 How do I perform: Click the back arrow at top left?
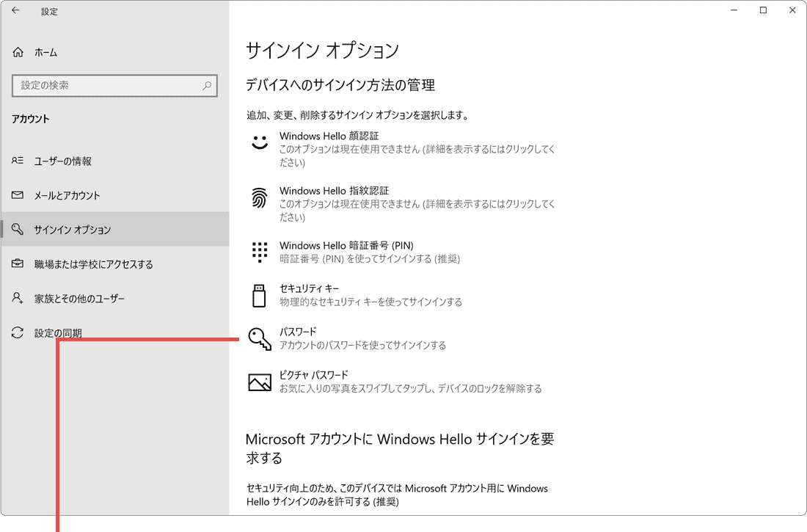[15, 10]
